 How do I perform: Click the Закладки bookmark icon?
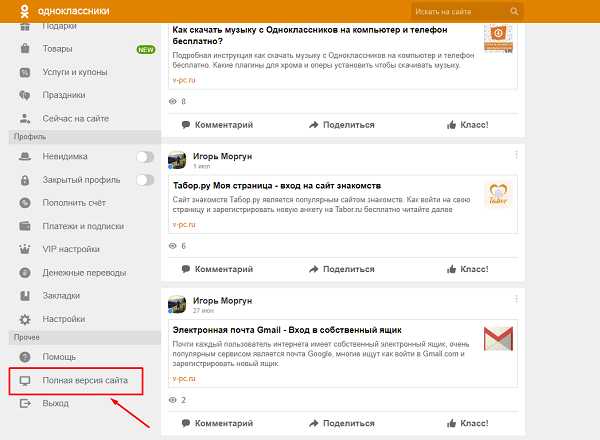(x=25, y=296)
